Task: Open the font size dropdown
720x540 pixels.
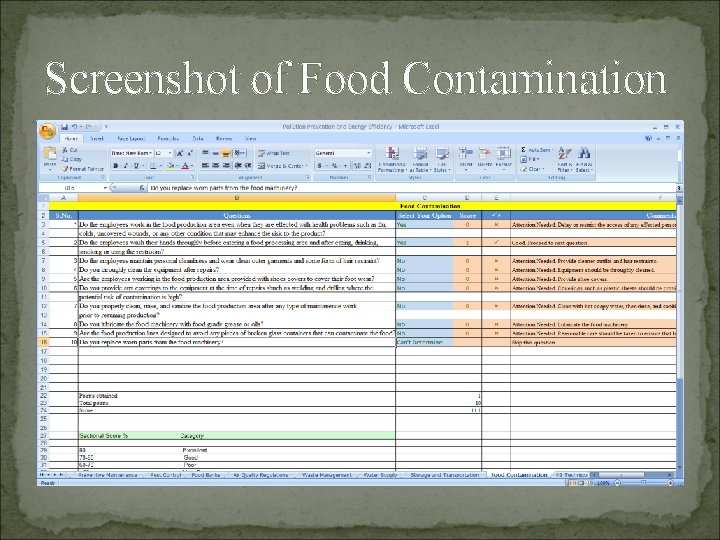Action: pyautogui.click(x=170, y=153)
